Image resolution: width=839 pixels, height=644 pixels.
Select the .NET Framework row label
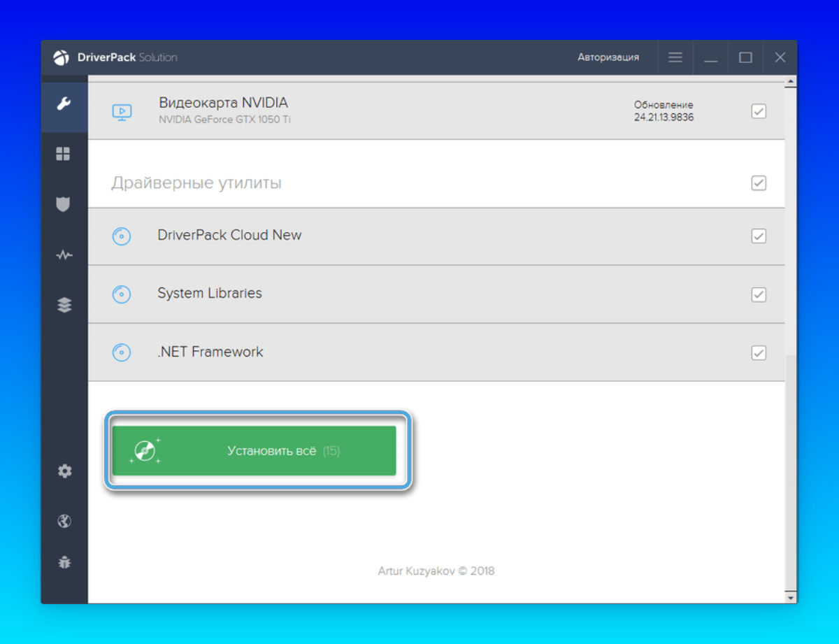point(210,352)
